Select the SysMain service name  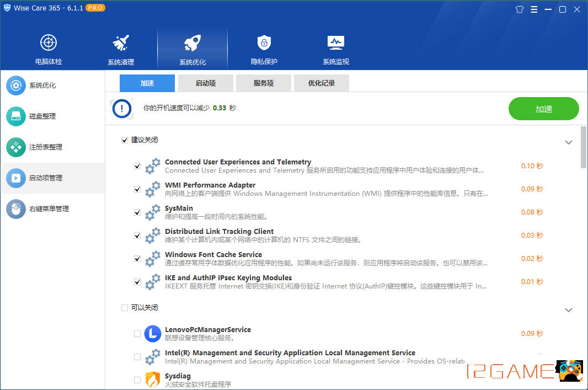coord(179,208)
